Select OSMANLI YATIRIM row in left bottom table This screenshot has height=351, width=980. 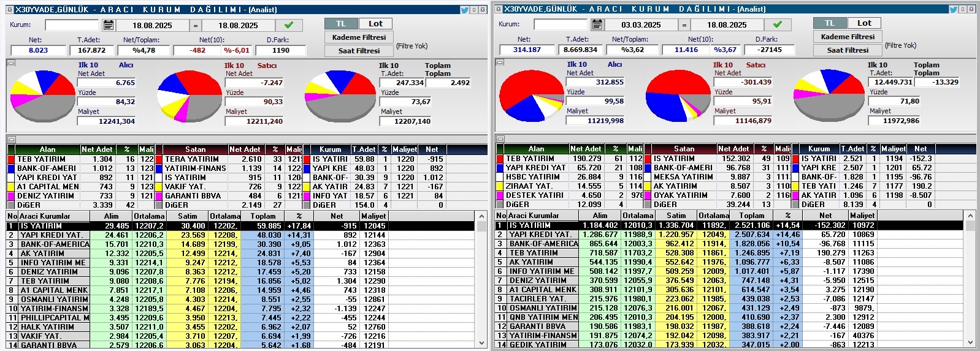tap(240, 300)
